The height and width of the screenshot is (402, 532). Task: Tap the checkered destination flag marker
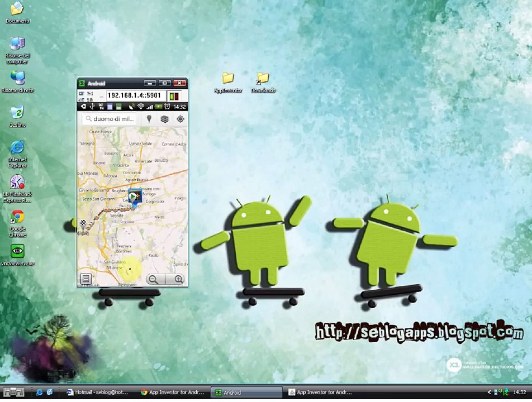pos(83,223)
